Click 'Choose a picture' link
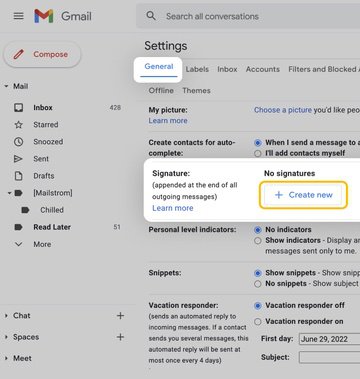This screenshot has width=360, height=379. [x=283, y=110]
